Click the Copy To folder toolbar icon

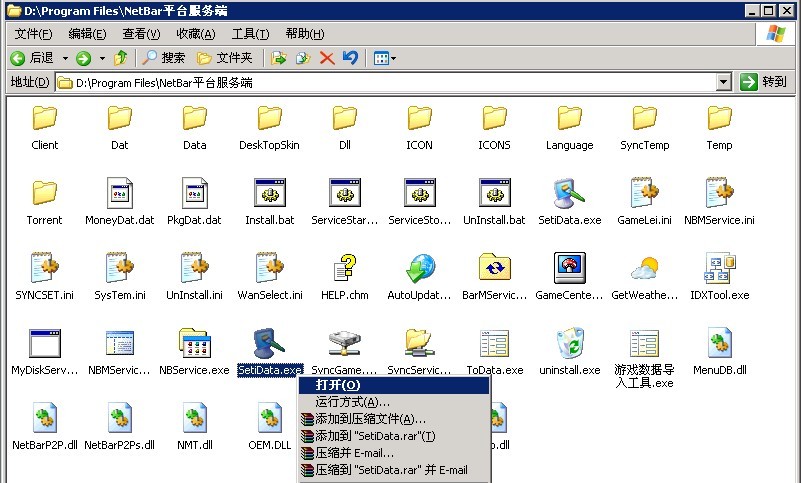[303, 58]
